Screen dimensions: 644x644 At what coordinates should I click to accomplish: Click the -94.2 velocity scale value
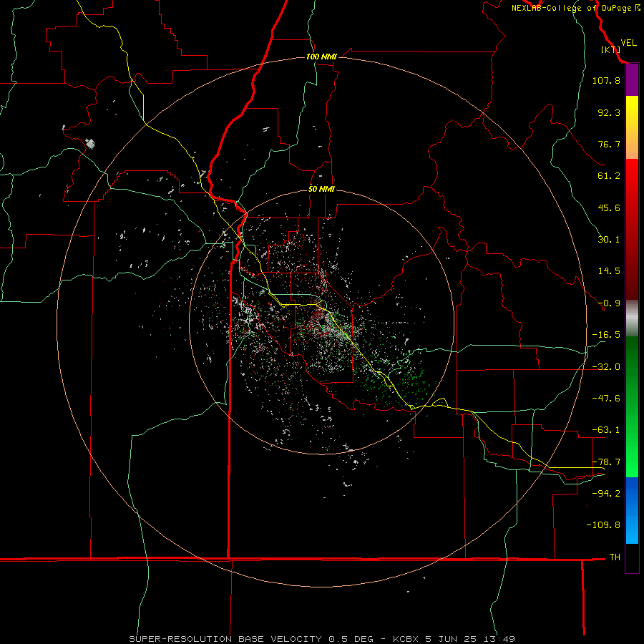click(606, 493)
